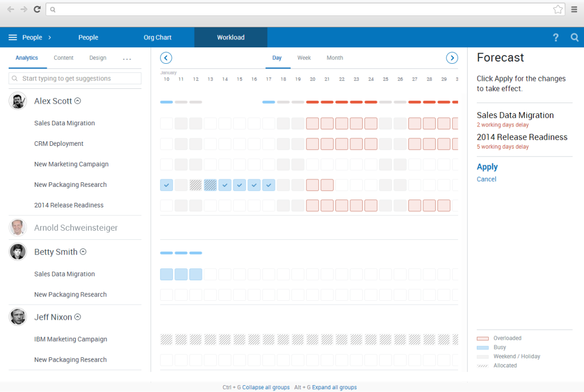Click the browser refresh icon

coord(36,9)
